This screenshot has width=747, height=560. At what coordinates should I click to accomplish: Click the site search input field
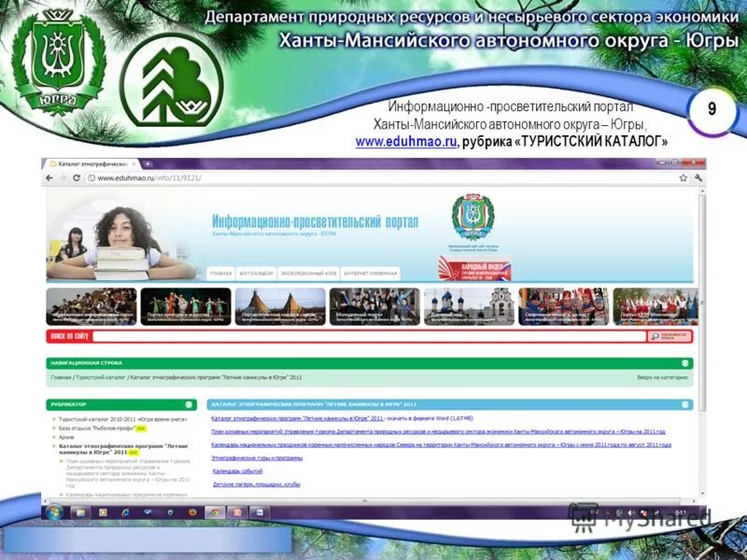tap(373, 337)
